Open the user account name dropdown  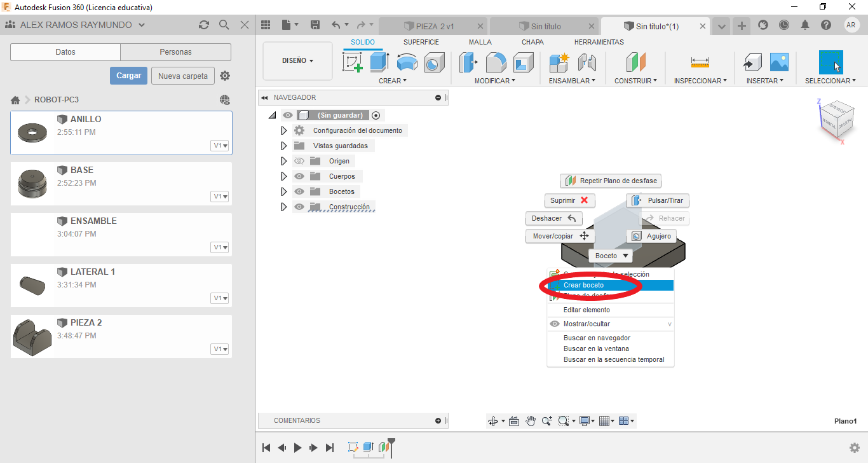[x=76, y=25]
